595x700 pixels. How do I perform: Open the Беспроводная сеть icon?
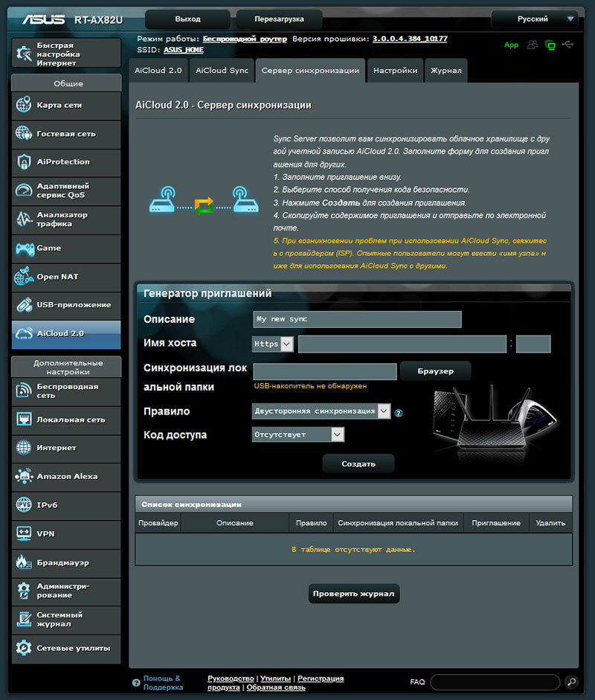[x=24, y=391]
